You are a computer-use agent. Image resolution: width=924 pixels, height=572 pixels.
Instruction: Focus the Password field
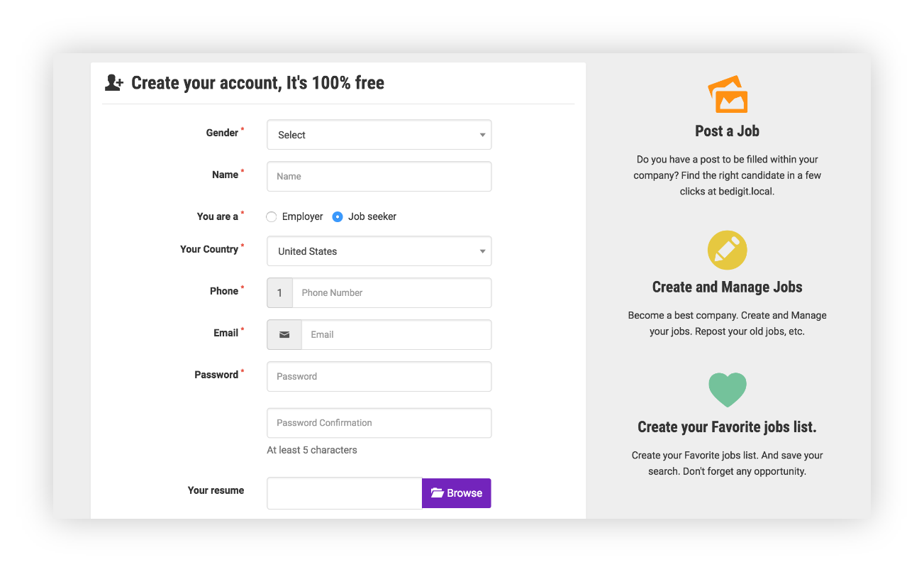pos(379,377)
